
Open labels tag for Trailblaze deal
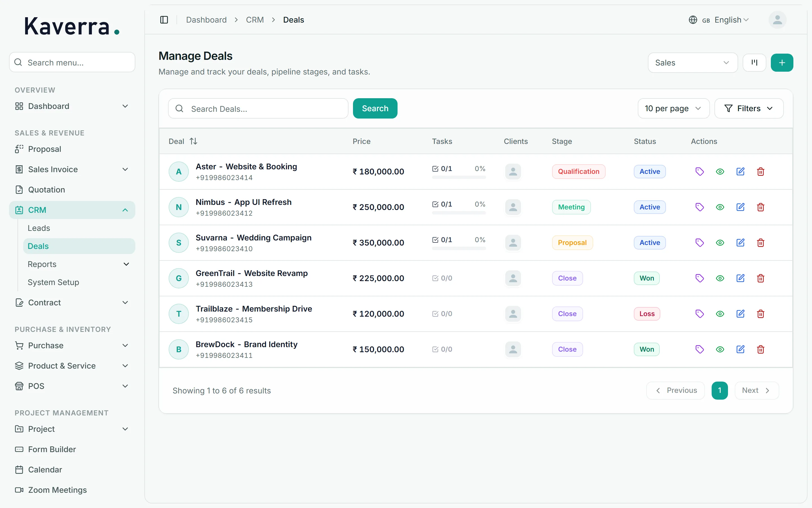700,314
